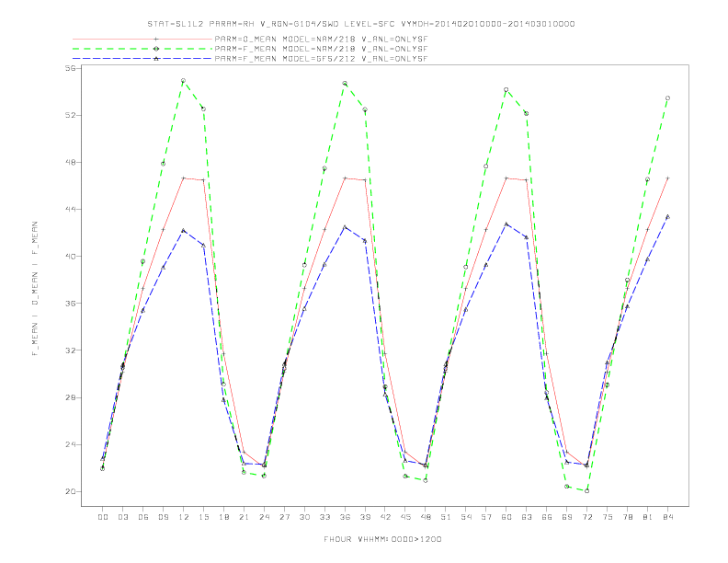The height and width of the screenshot is (563, 728).
Task: Click the x-axis tick label 33
Action: coord(324,517)
